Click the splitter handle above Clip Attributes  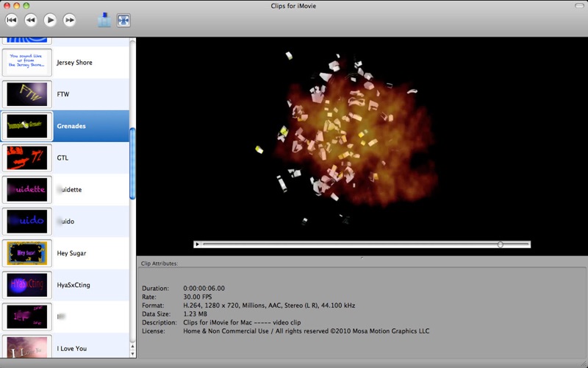tap(362, 257)
